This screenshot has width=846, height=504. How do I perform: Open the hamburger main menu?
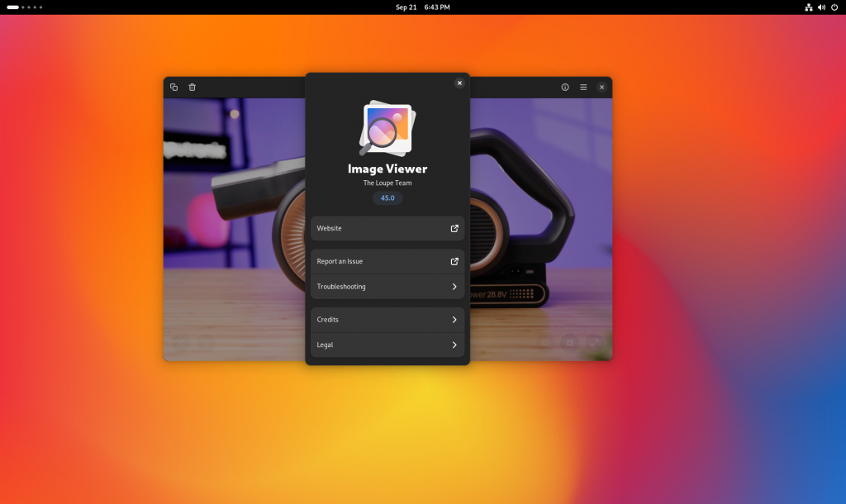pyautogui.click(x=583, y=87)
